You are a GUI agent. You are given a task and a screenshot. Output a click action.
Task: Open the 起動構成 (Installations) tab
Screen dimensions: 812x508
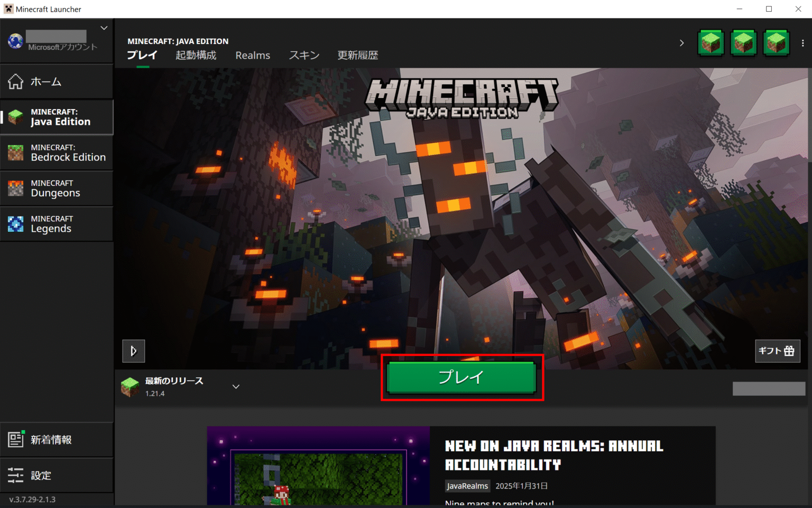[x=196, y=55]
